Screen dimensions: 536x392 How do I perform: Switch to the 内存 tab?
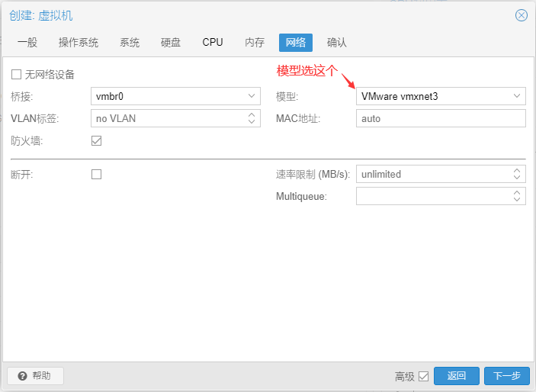255,43
